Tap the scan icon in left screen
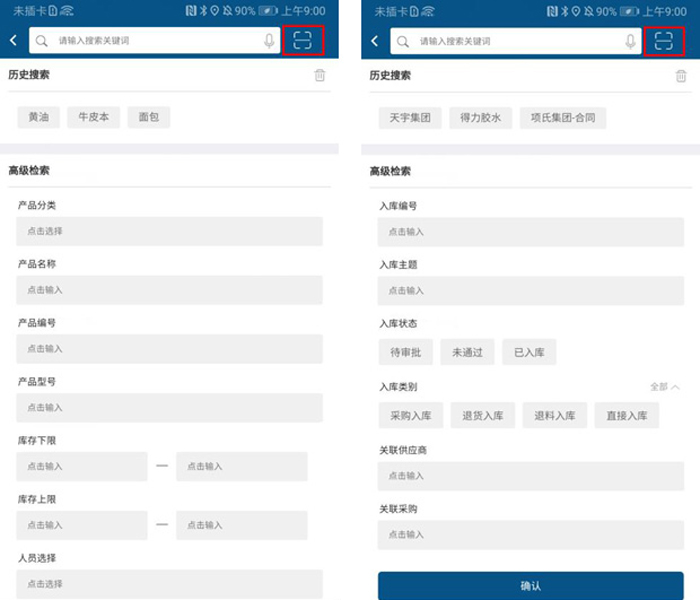This screenshot has height=600, width=700. pos(303,41)
